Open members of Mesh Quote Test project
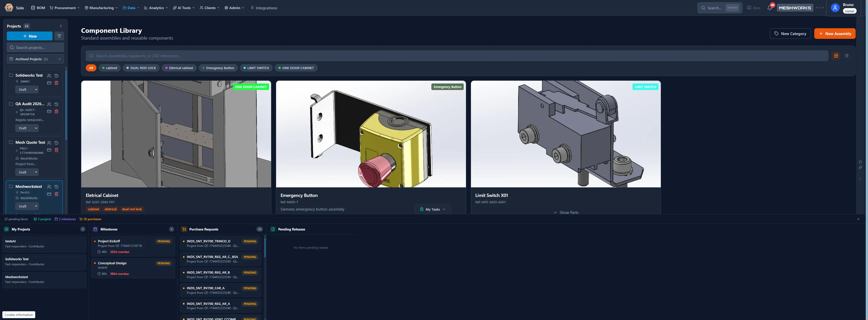The height and width of the screenshot is (320, 868). click(x=49, y=143)
